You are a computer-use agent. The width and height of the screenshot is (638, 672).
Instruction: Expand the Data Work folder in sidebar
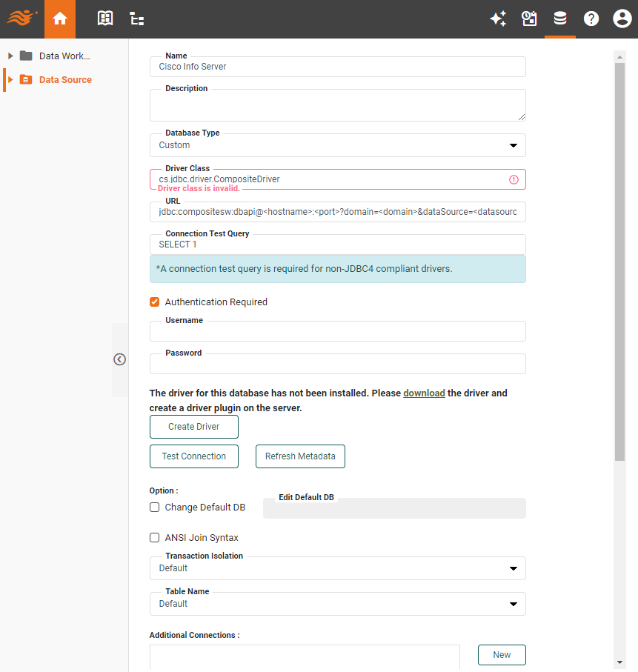click(x=10, y=55)
